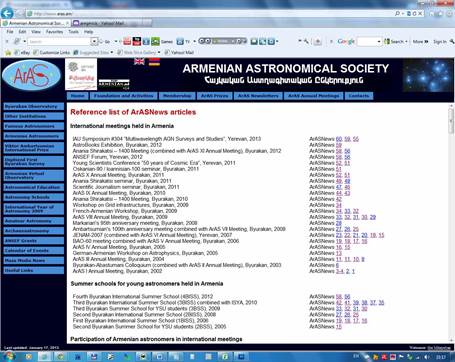
Task: Expand the toolbar search box dropdown
Action: (94, 42)
